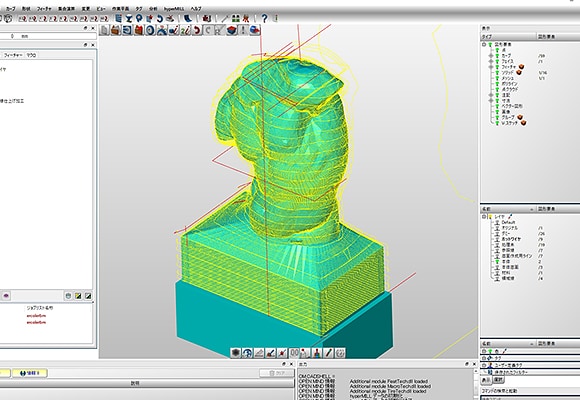Click the タイプ column header
This screenshot has height=400, width=580.
pos(508,37)
